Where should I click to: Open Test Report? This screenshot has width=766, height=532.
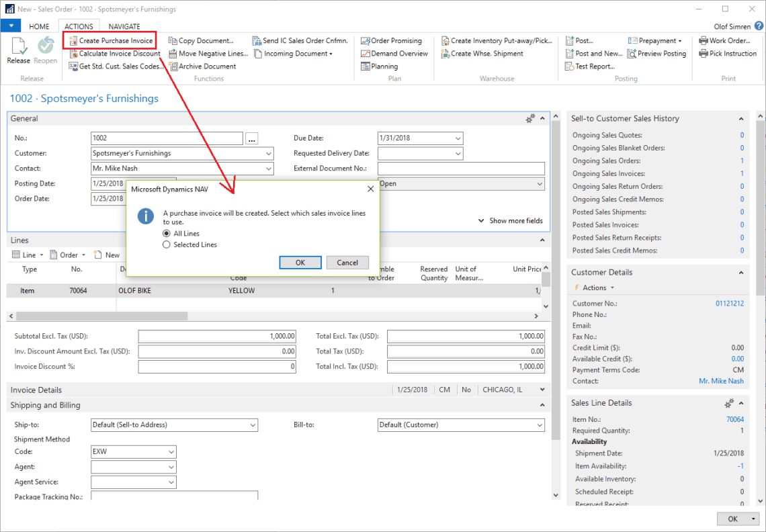(590, 66)
